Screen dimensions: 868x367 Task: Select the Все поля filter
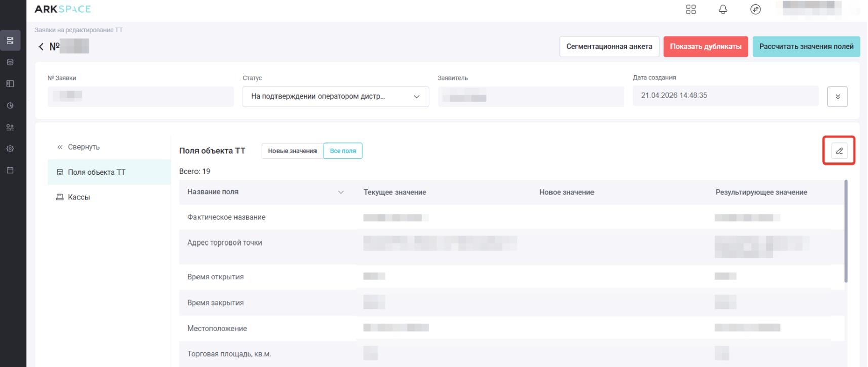[342, 151]
